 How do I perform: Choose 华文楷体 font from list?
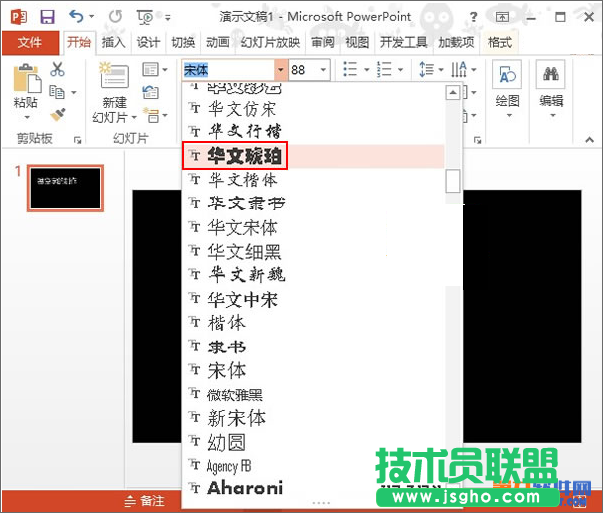[x=313, y=180]
